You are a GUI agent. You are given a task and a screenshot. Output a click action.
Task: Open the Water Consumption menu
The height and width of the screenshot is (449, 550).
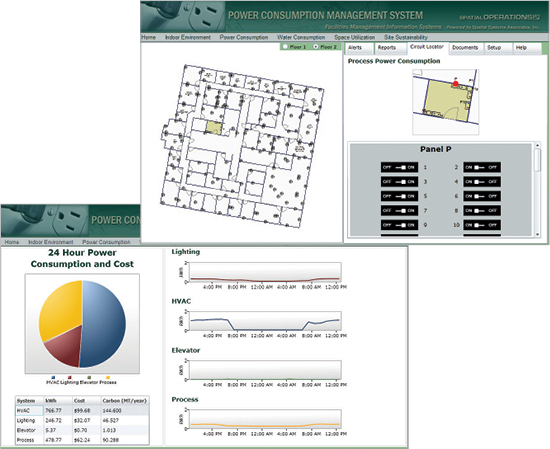click(301, 37)
